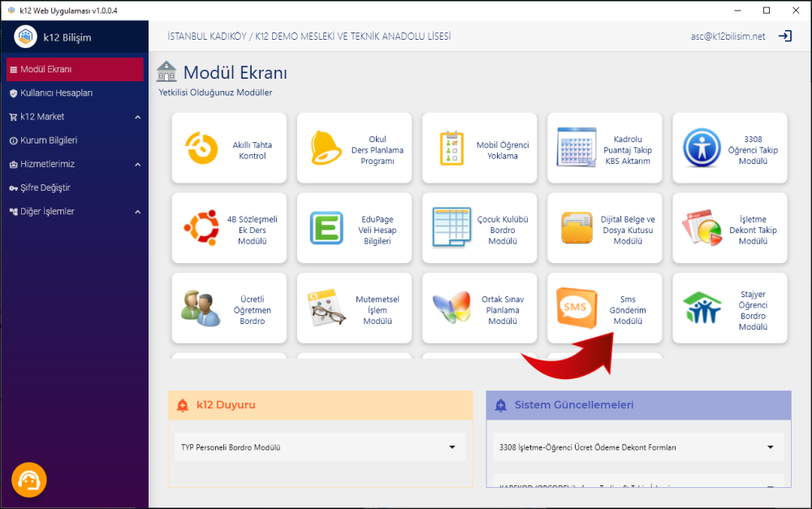Open Hizmetlerimiz in the sidebar
The image size is (812, 509).
tap(75, 164)
